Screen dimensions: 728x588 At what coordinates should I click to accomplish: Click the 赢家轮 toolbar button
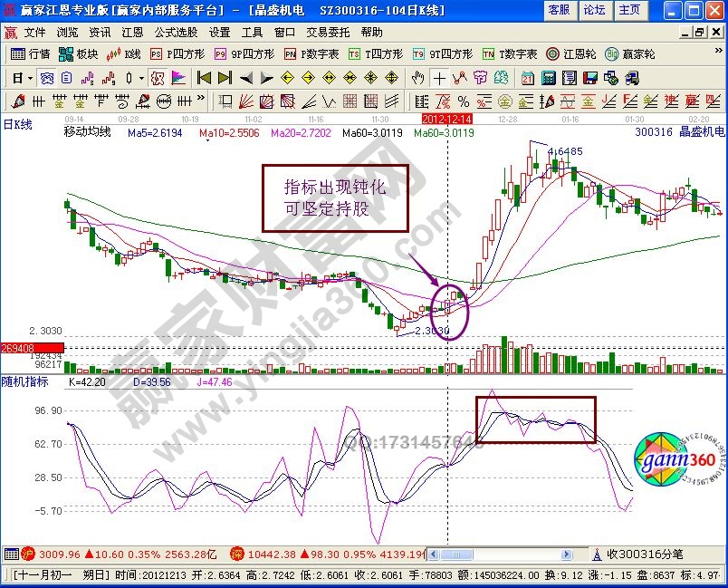617,54
